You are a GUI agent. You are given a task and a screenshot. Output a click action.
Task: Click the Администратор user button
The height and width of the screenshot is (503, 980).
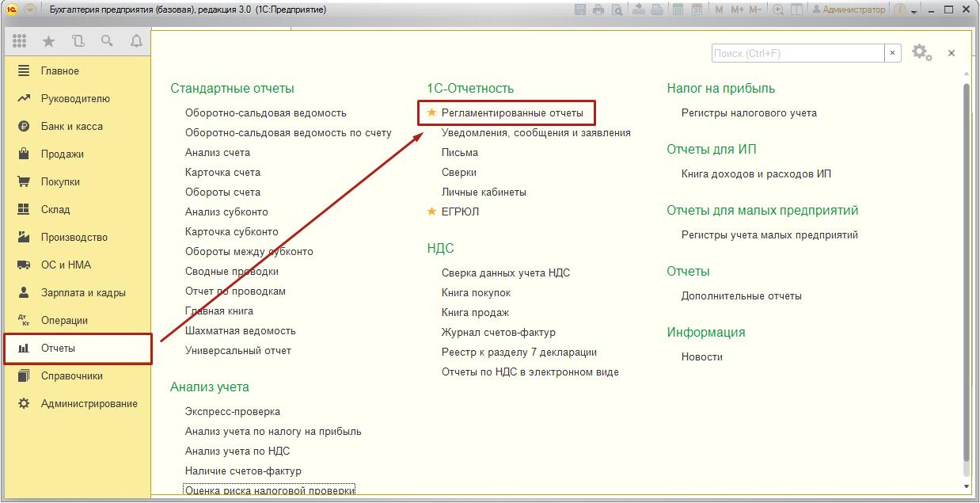click(x=848, y=10)
